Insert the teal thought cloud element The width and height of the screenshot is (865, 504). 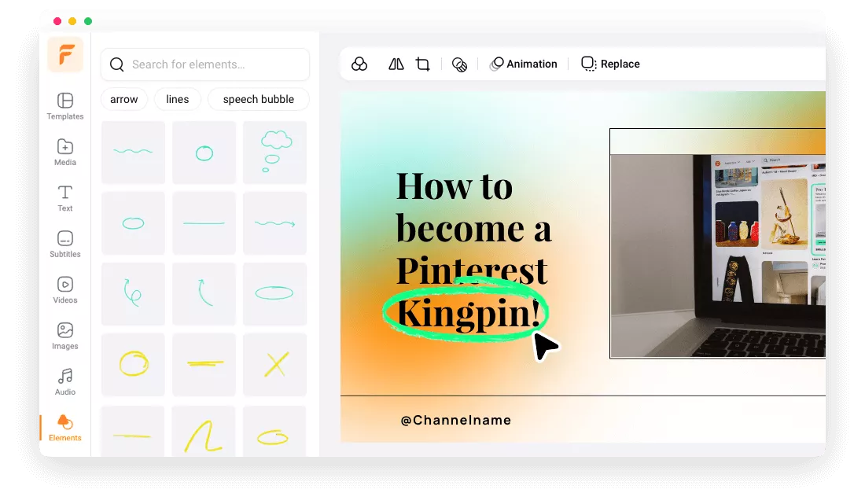(x=274, y=153)
